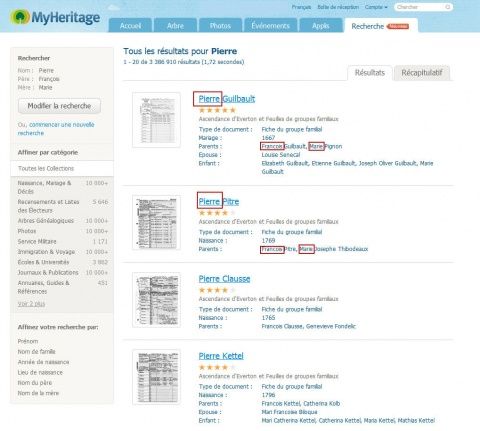Start a new search via commencer une nouvelle recherche
This screenshot has height=431, width=480.
[x=56, y=129]
